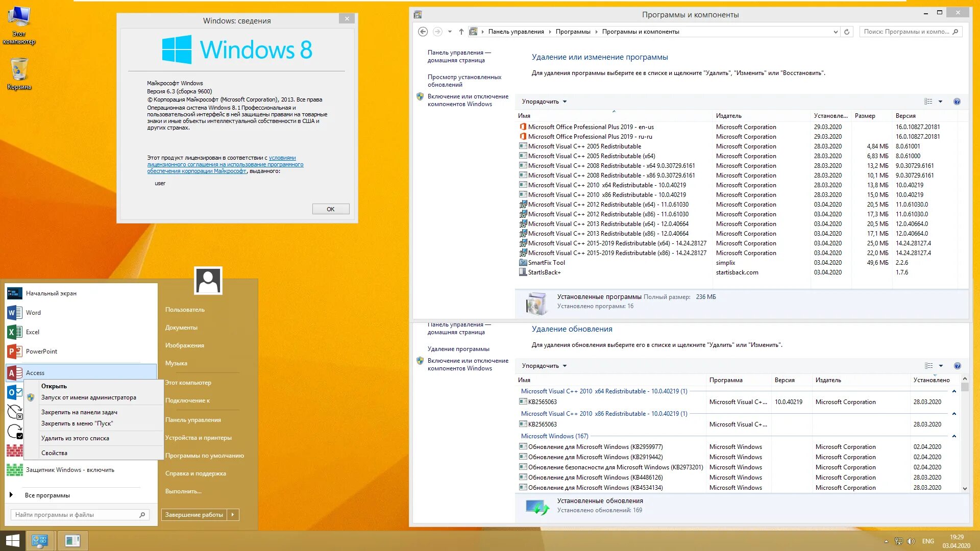Screen dimensions: 980x551
Task: Open Упорядочить dropdown in programs window
Action: 544,102
